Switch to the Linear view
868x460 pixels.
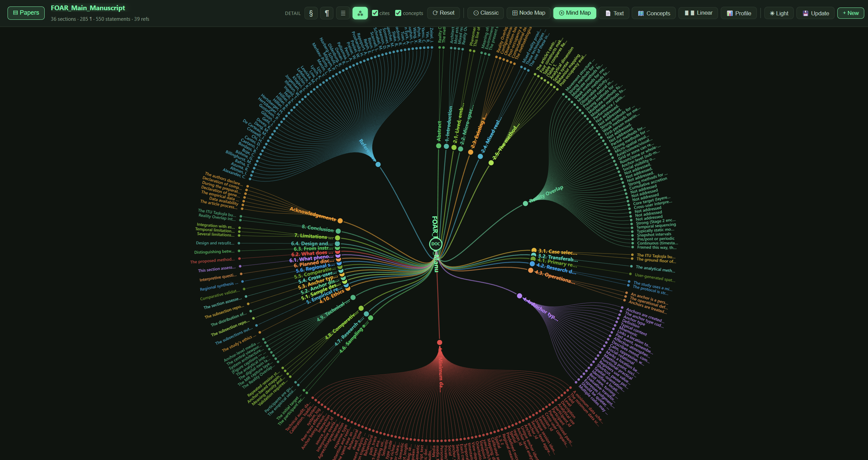tap(698, 13)
